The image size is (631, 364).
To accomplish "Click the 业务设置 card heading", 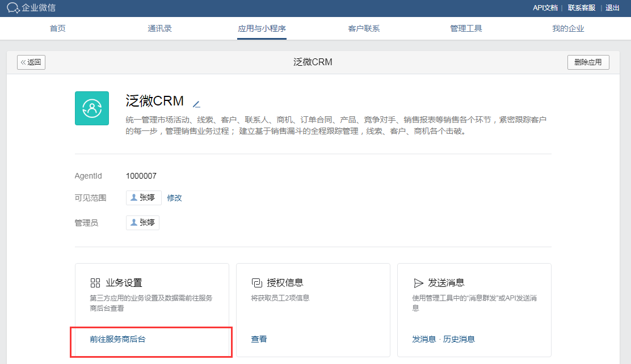I will pos(124,283).
